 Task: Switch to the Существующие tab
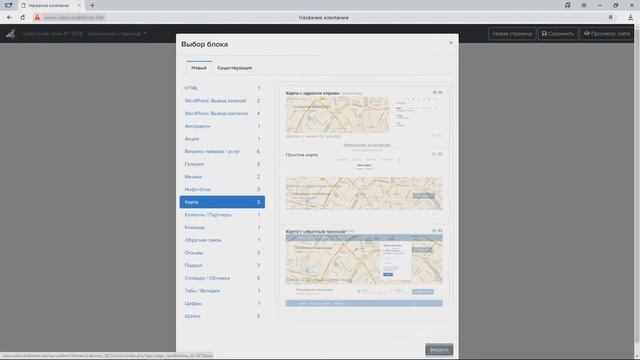(x=234, y=68)
